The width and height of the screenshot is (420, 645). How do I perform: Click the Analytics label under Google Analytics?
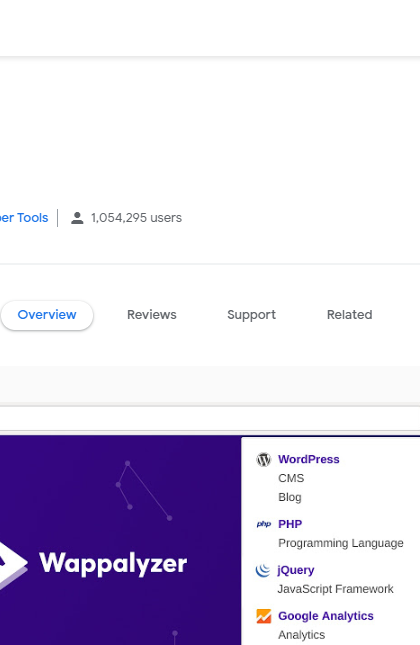point(302,635)
